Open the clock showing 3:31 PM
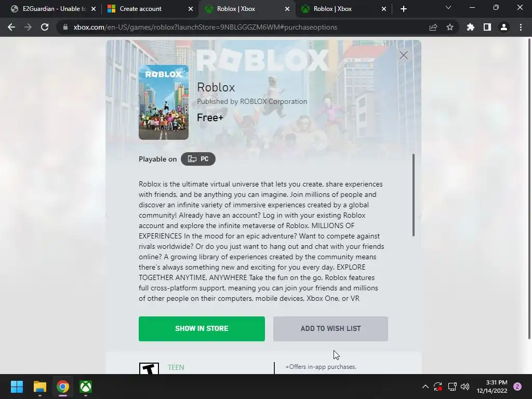Screen dimensions: 532x399 pos(492,387)
